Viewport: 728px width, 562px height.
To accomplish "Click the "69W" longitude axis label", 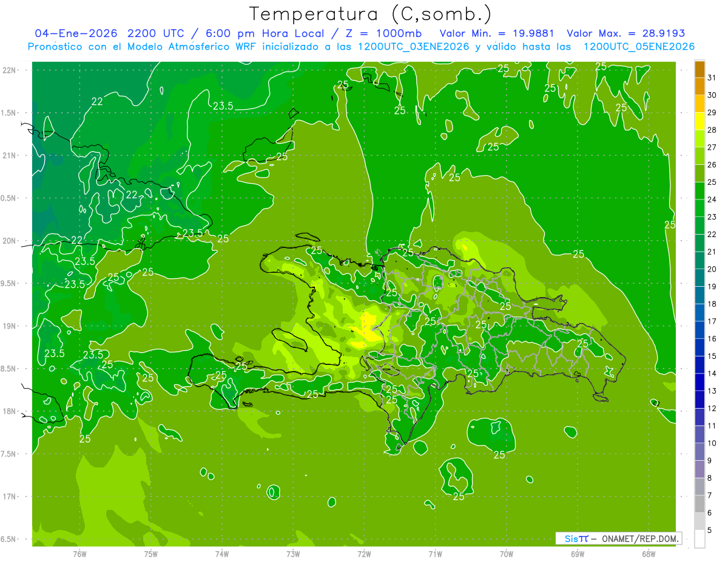I will [578, 554].
